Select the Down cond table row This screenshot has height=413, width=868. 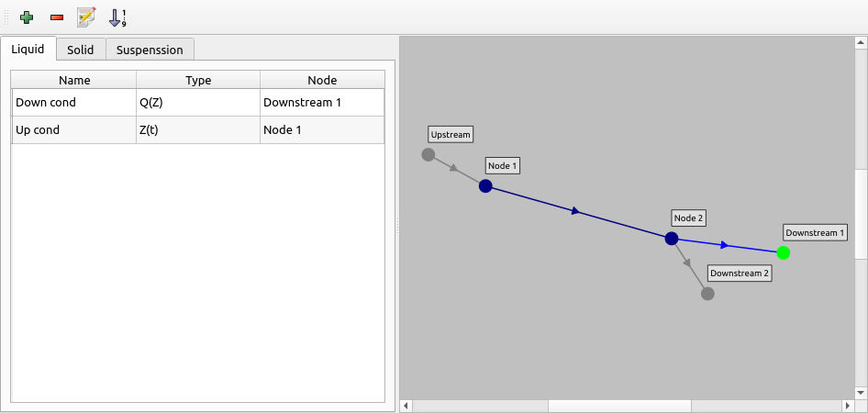point(73,103)
